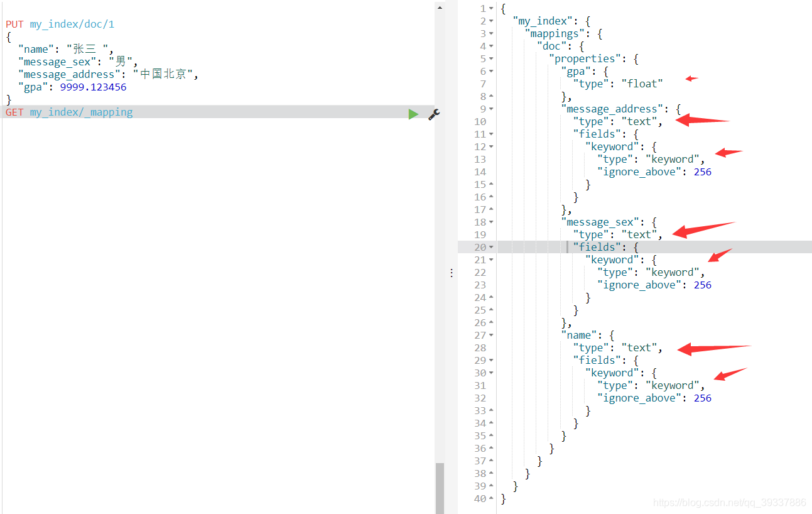Click "type": "float" on line 7

pyautogui.click(x=618, y=84)
